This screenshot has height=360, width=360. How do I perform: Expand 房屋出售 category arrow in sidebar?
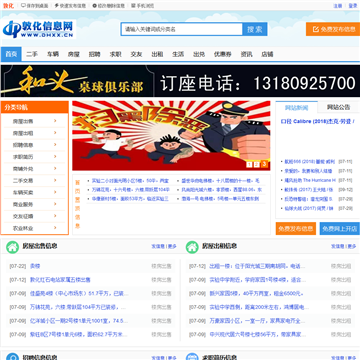pyautogui.click(x=55, y=121)
